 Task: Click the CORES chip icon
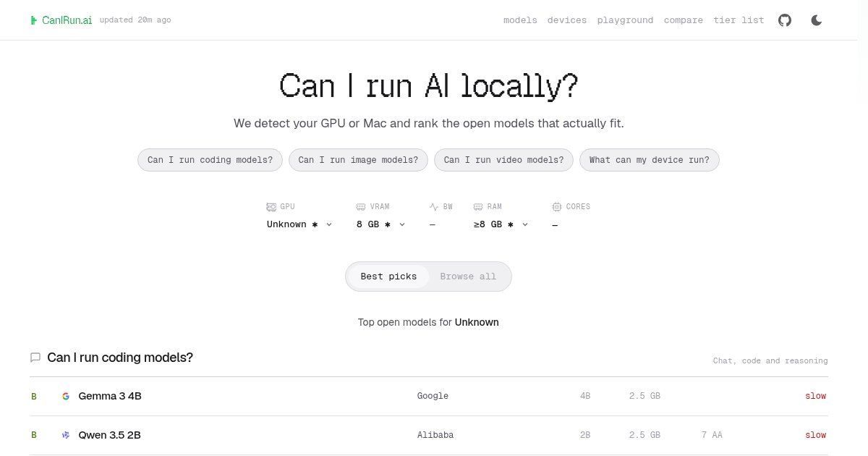point(557,207)
